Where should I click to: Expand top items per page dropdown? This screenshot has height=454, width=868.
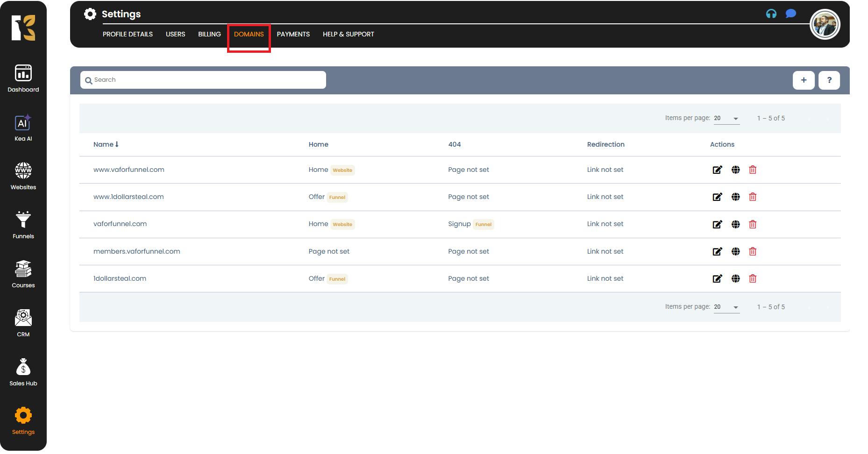[x=726, y=119]
